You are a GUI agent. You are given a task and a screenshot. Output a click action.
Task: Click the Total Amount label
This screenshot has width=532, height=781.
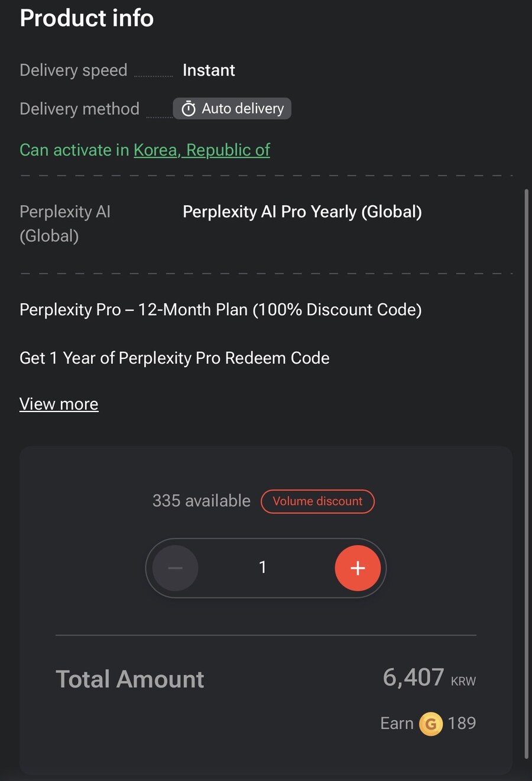(130, 679)
